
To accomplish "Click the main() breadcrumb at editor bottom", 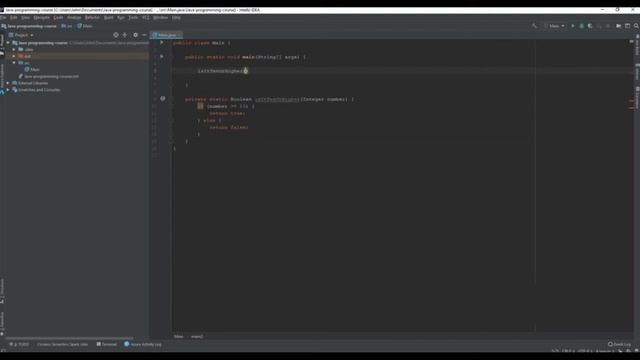I will tap(197, 336).
